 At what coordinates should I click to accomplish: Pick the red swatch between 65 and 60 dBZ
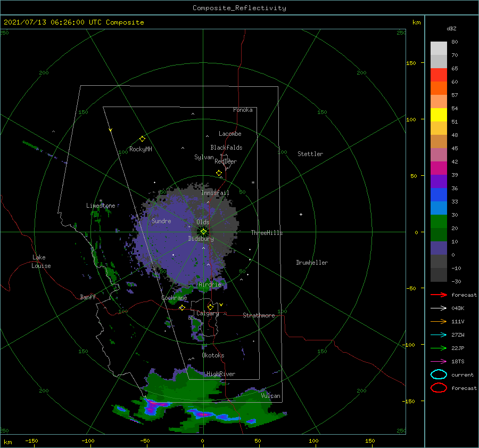439,75
